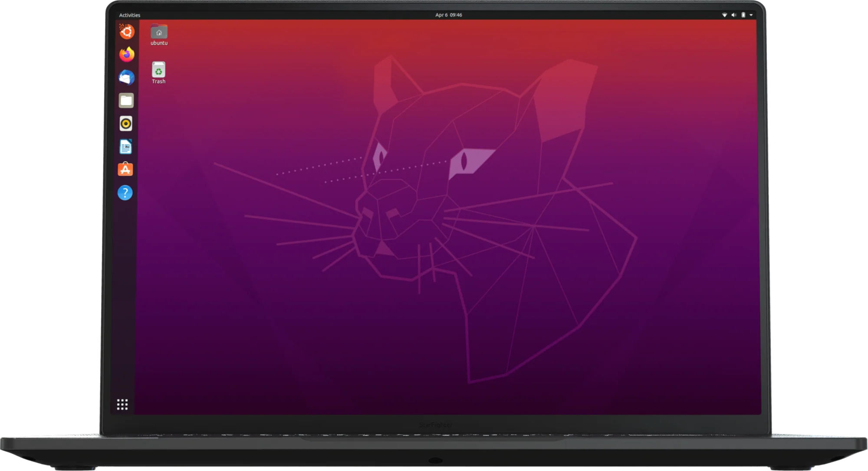This screenshot has height=471, width=868.
Task: Launch the Ubuntu installer dock icon
Action: point(127,32)
